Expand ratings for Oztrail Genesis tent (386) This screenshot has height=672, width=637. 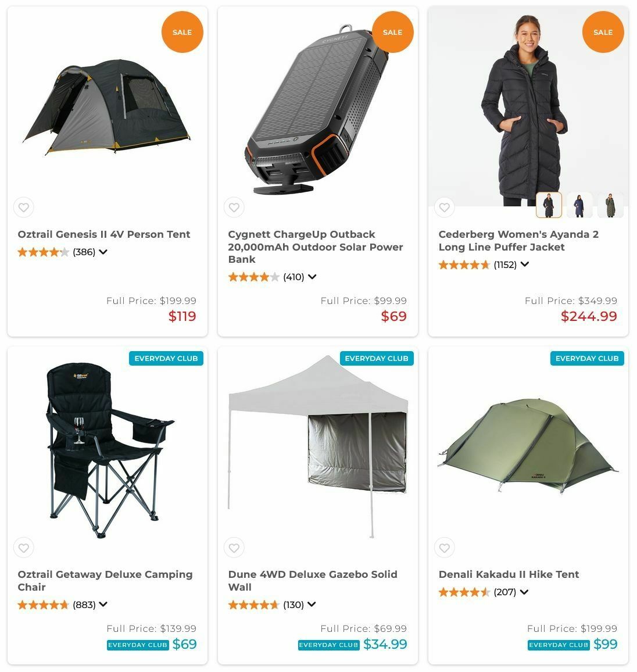point(103,252)
